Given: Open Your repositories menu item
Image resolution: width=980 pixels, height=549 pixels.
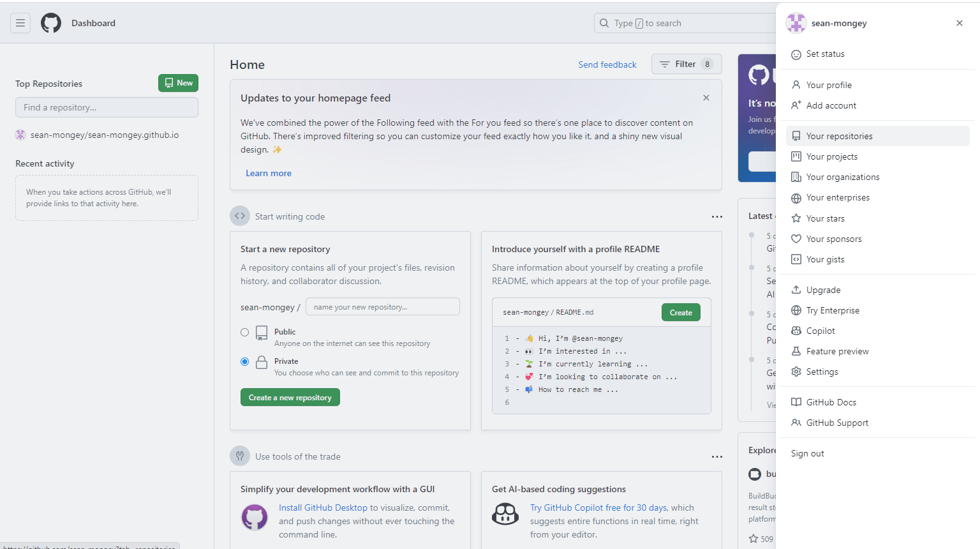Looking at the screenshot, I should 878,136.
